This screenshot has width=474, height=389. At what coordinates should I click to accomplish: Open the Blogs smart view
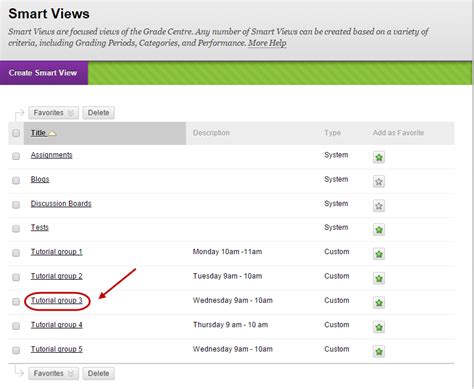(40, 179)
